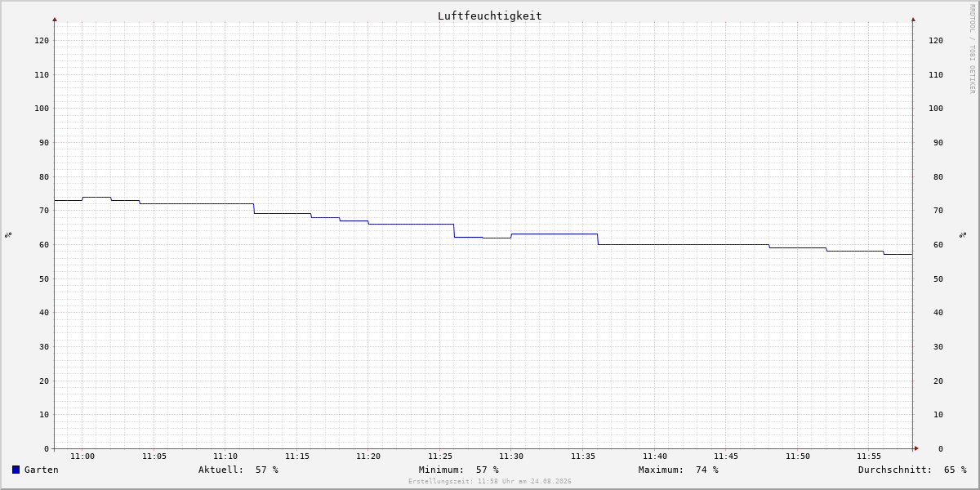The height and width of the screenshot is (490, 980).
Task: Click the Durchschnitt 65 % readout
Action: pos(912,470)
